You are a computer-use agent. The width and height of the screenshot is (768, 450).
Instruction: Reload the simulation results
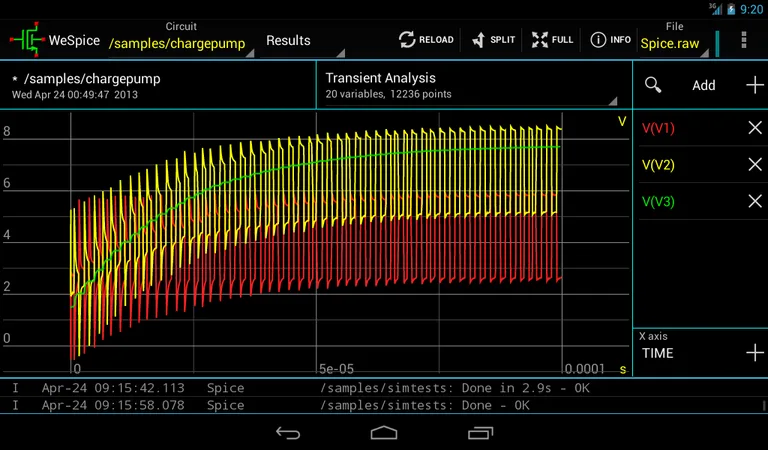point(425,40)
